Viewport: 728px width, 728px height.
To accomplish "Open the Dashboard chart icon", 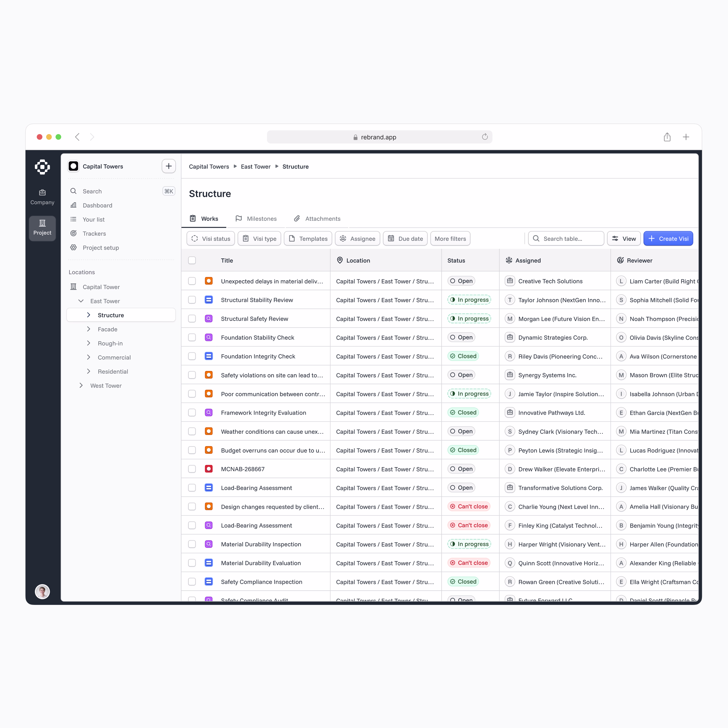I will (x=73, y=205).
